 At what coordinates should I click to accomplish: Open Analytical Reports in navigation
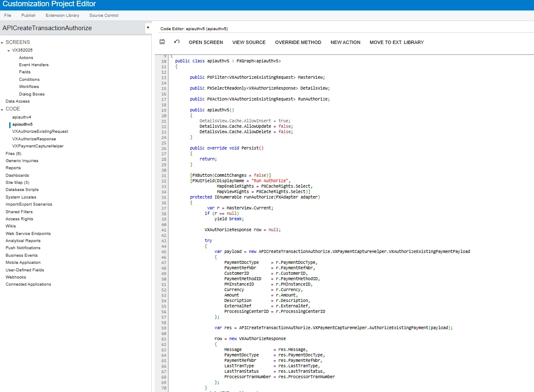tap(23, 241)
